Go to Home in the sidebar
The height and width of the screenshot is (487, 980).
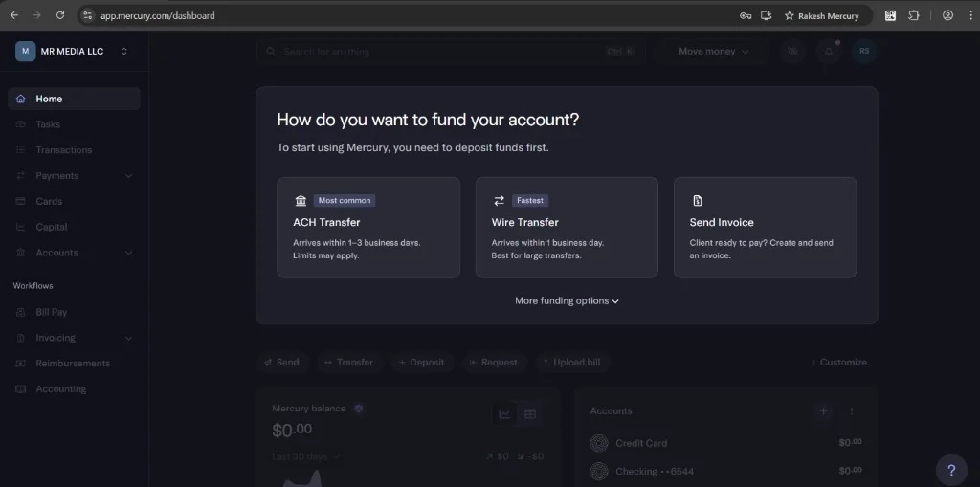74,99
